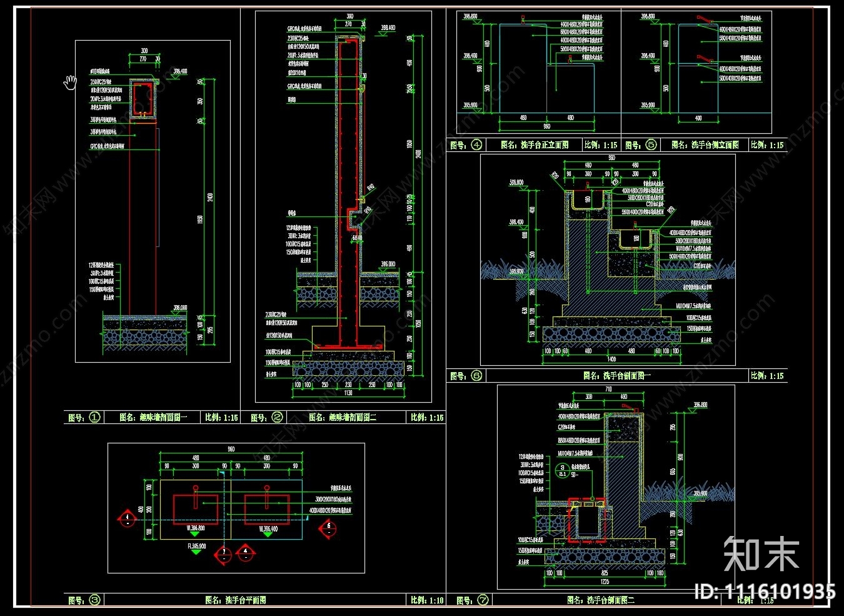844x616 pixels.
Task: Click the FL395.900 floor level label
Action: (196, 546)
